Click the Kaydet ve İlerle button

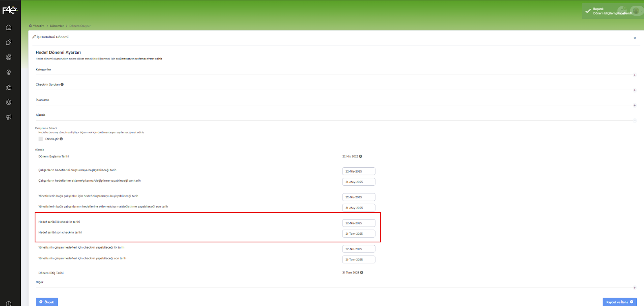[x=619, y=302]
